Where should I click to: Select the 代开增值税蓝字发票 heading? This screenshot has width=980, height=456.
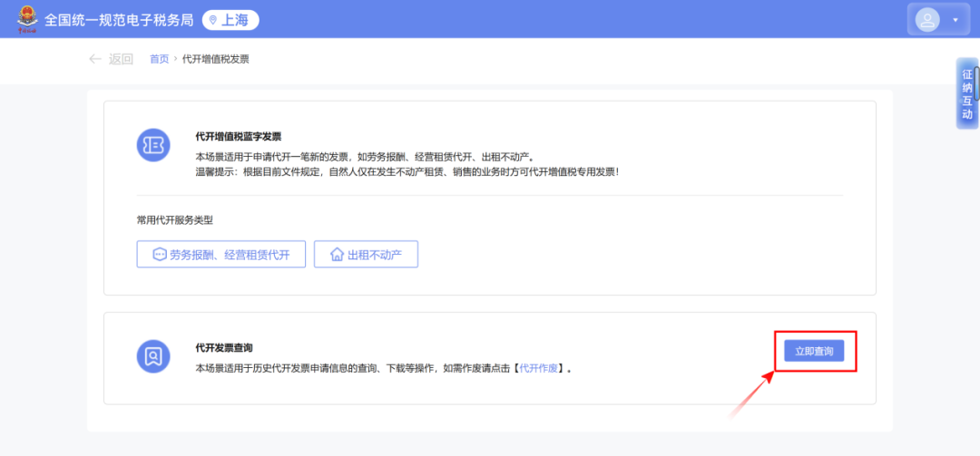tap(238, 137)
